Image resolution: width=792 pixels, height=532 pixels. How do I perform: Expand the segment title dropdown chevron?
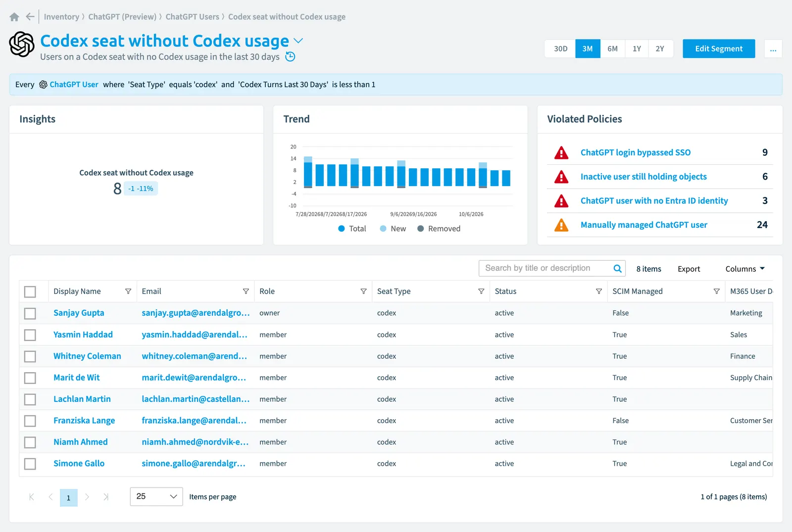(298, 41)
